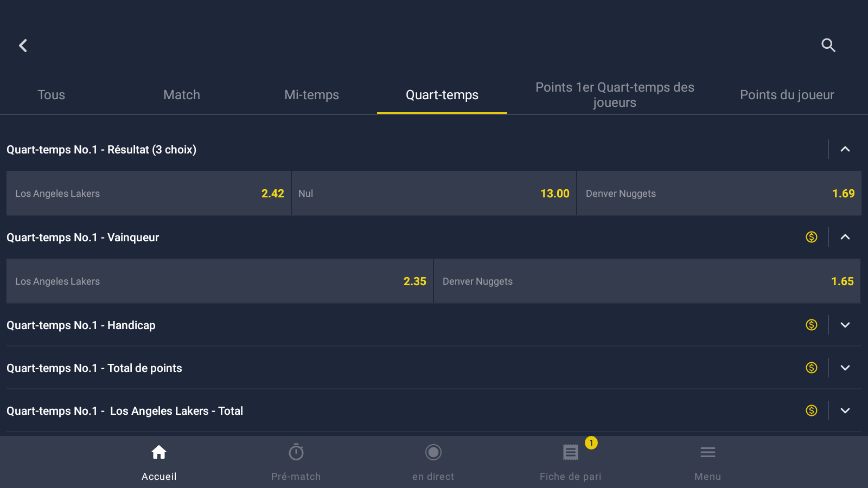Expand Quart-temps No.1 Total de points
The image size is (868, 488).
pos(845,368)
